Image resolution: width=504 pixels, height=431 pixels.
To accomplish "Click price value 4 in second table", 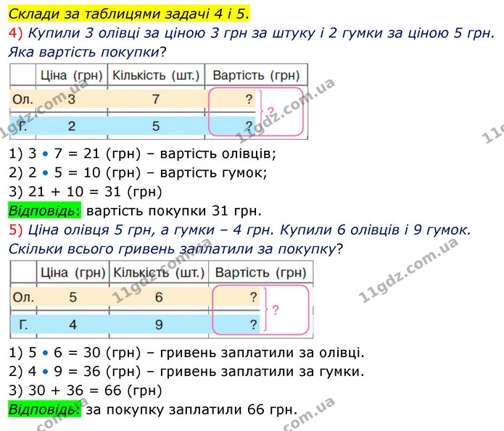I will tap(73, 325).
